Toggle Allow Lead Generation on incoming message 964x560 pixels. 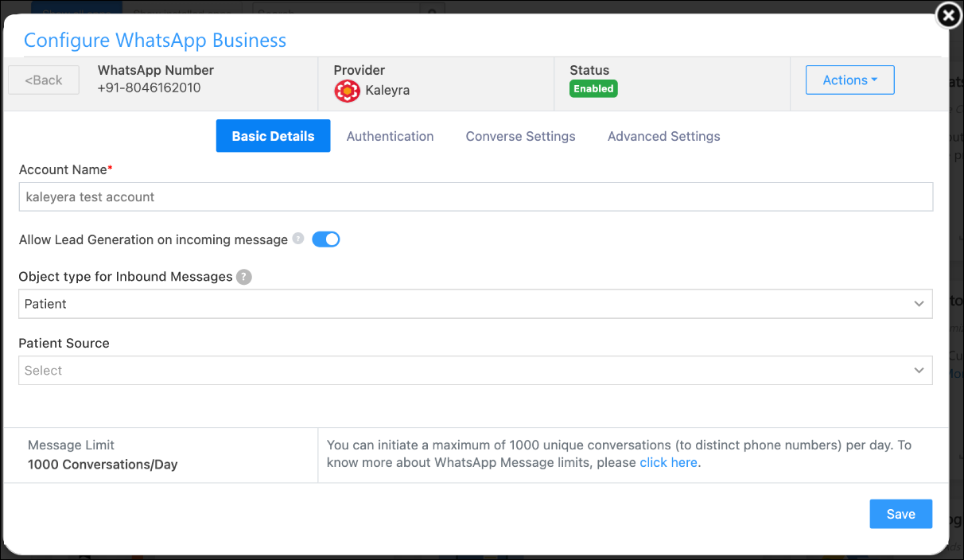point(326,239)
